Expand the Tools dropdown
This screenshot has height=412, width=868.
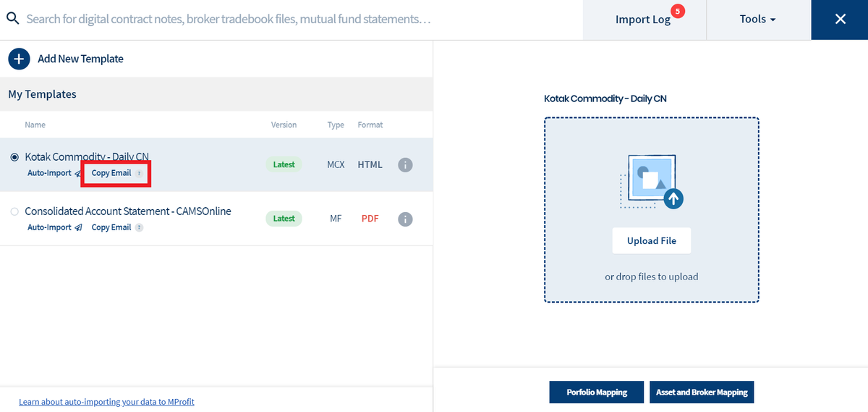758,20
